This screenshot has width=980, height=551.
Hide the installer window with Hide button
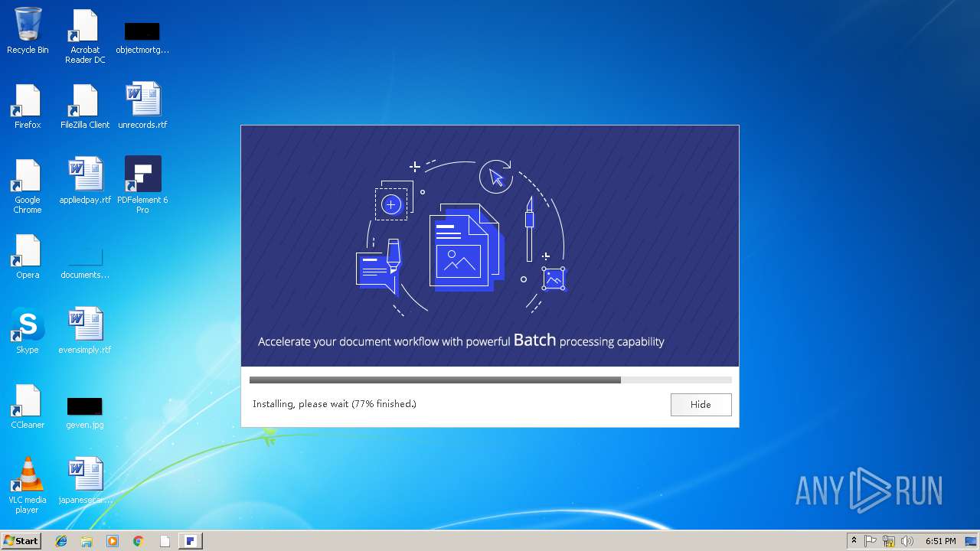tap(701, 404)
